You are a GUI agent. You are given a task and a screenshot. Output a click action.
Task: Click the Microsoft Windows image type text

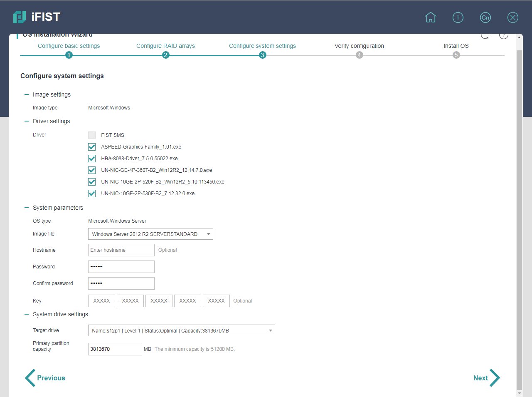coord(109,108)
